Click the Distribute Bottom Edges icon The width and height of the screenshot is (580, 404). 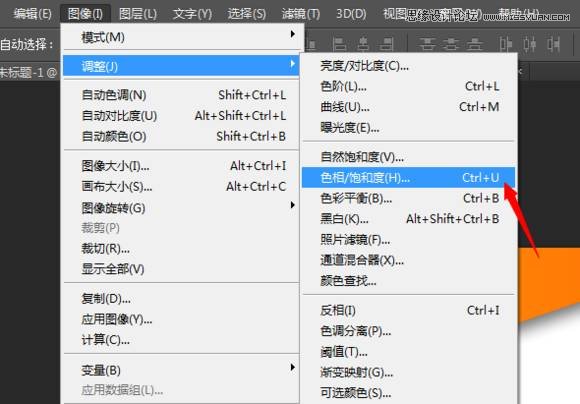point(475,44)
